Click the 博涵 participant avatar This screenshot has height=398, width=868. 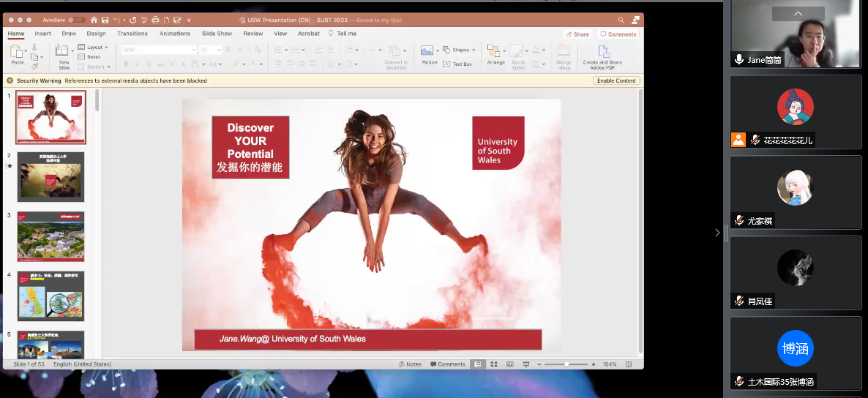[796, 349]
